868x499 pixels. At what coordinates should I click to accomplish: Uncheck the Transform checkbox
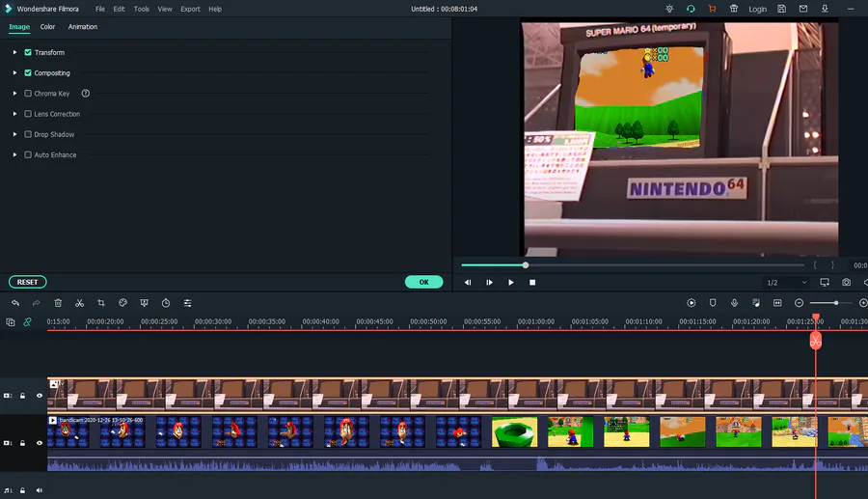pos(28,52)
